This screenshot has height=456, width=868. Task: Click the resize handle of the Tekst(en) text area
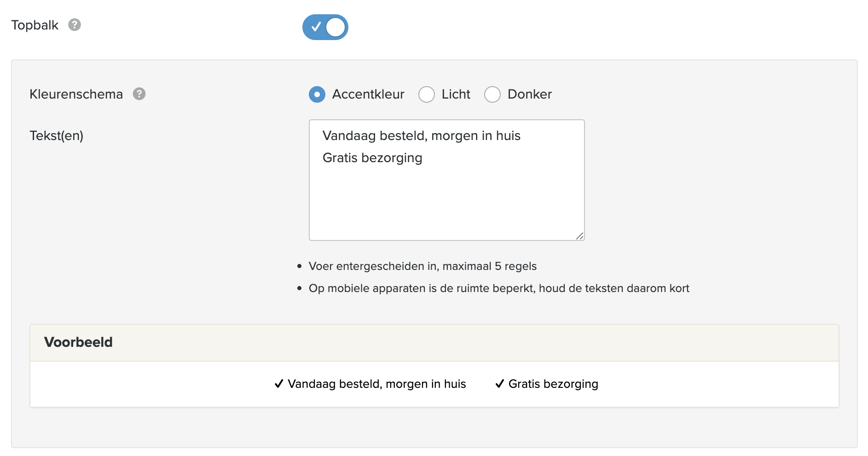(579, 236)
